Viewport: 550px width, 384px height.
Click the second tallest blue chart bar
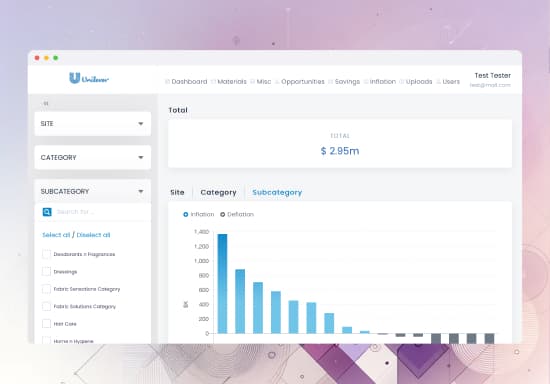(x=240, y=301)
